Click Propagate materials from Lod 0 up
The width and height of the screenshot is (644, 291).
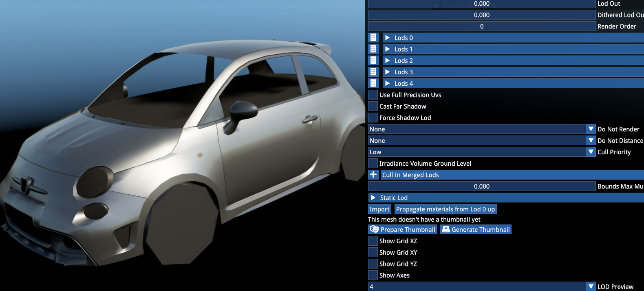coord(446,209)
